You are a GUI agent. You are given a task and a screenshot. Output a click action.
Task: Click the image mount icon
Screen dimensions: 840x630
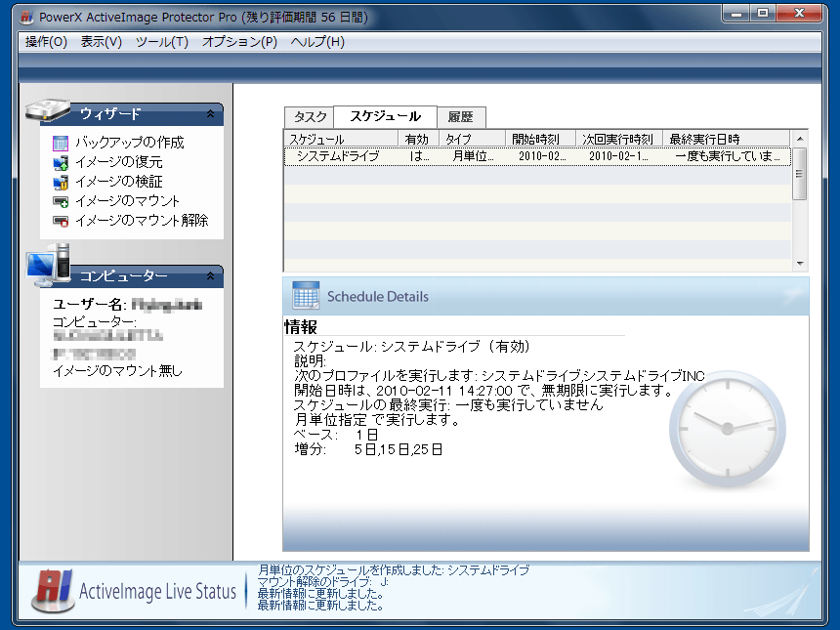(x=61, y=201)
